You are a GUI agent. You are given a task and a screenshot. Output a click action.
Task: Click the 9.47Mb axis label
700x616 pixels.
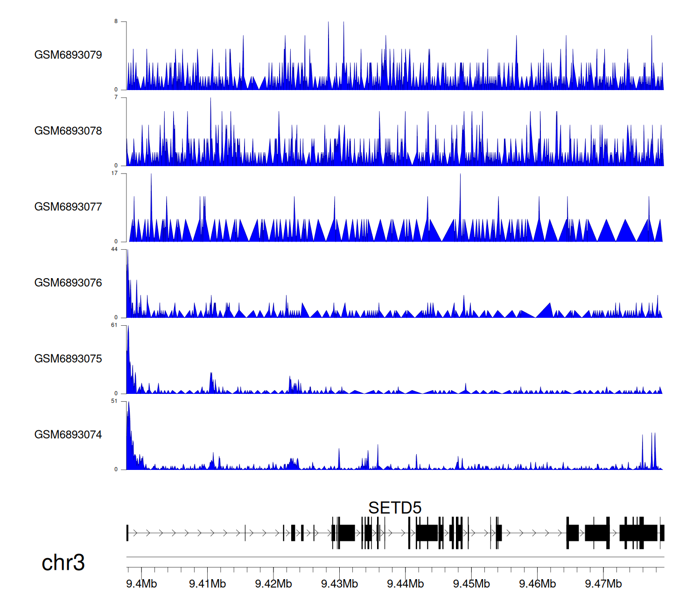coord(603,584)
